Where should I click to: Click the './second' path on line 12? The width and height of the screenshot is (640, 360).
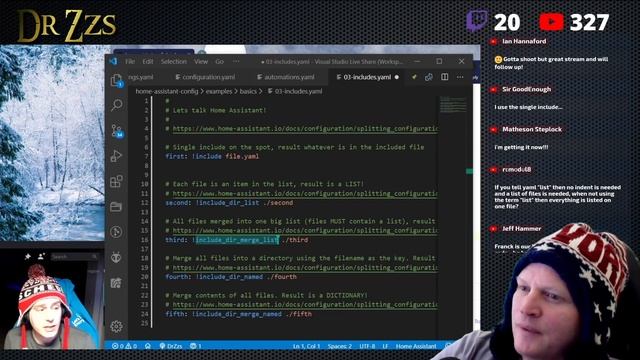pyautogui.click(x=278, y=203)
